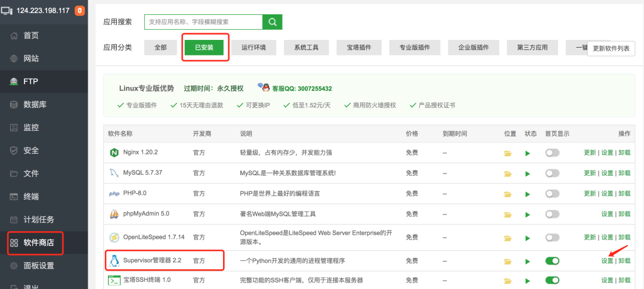Image resolution: width=644 pixels, height=289 pixels.
Task: Click the Nginx status play icon
Action: point(528,153)
